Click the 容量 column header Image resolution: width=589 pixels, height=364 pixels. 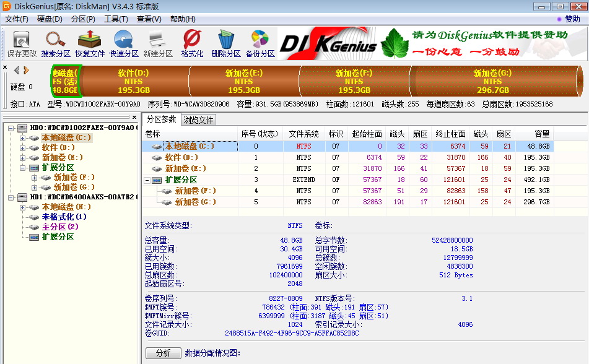tap(534, 134)
